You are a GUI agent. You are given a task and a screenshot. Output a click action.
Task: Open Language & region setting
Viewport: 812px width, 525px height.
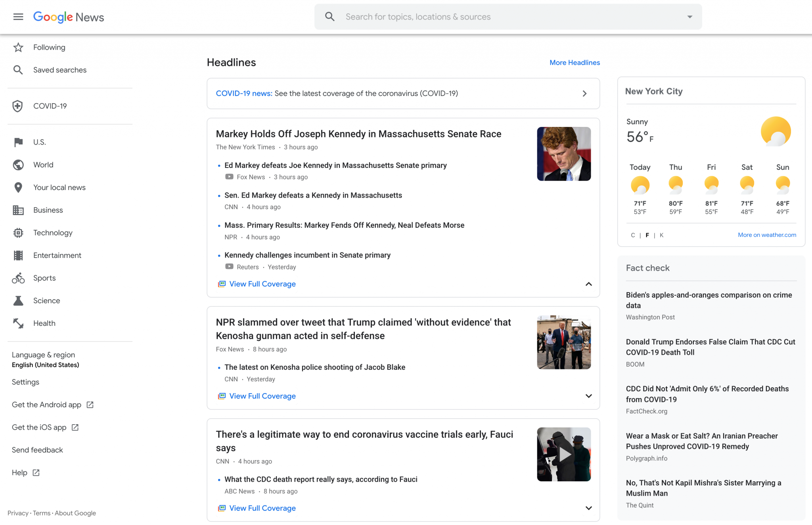[x=46, y=360]
